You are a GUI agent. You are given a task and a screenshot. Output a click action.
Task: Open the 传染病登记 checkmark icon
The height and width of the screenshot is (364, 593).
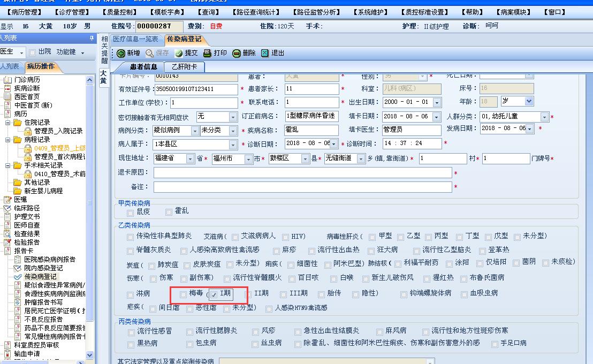tap(18, 277)
